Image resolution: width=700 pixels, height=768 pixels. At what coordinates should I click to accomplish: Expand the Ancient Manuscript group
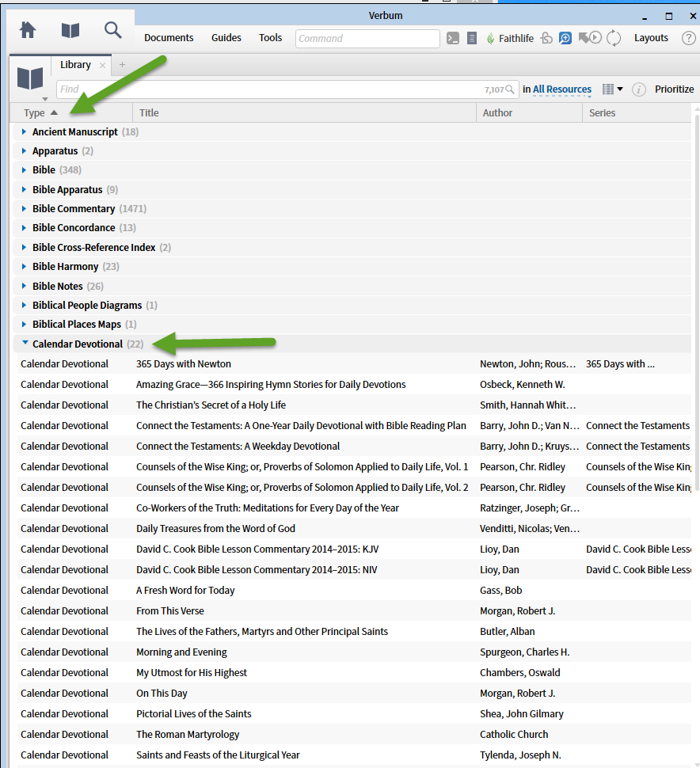click(x=24, y=131)
